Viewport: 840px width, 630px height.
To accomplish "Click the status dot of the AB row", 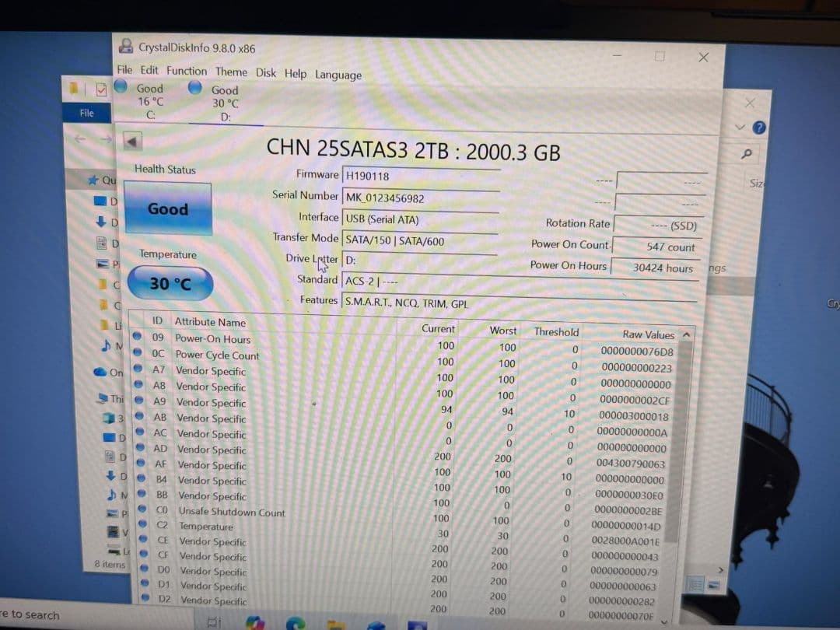I will coord(140,415).
